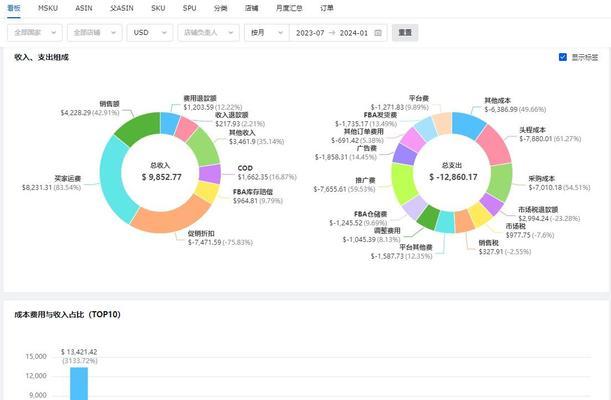Click the 头程成本 $-7,880.01 label

coord(550,134)
